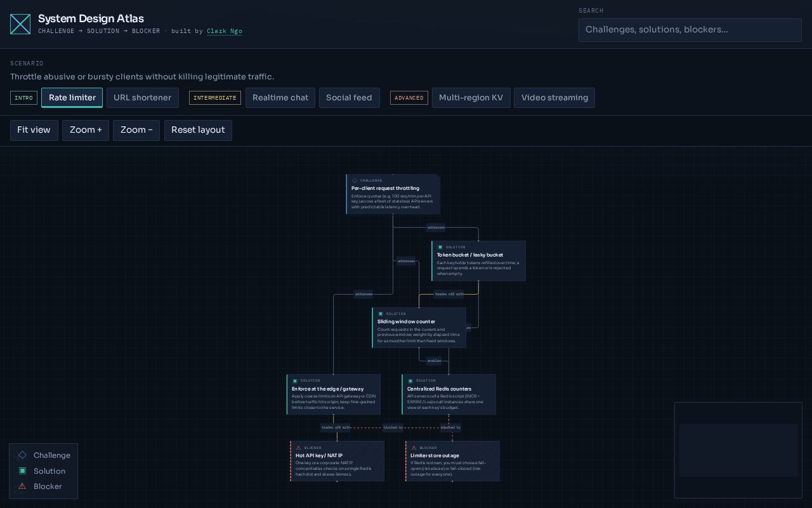Switch to the Social feed scenario

pos(349,98)
